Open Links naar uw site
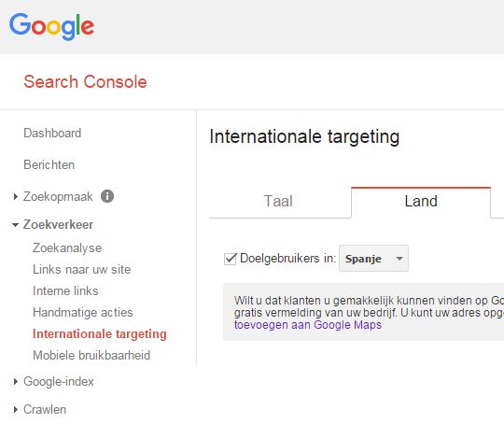The height and width of the screenshot is (424, 504). [x=81, y=270]
